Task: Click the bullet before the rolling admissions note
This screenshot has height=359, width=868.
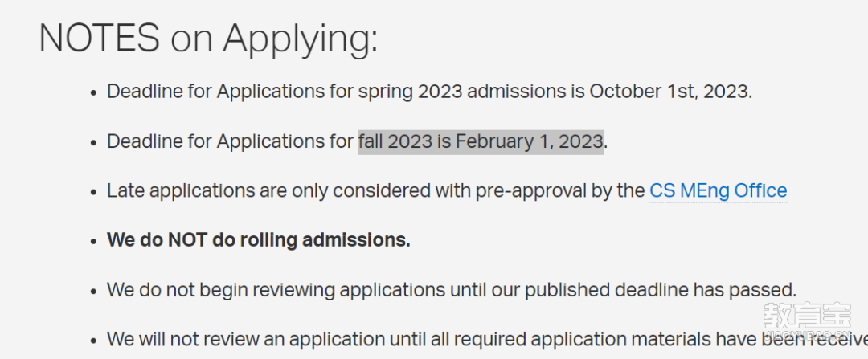Action: tap(93, 242)
